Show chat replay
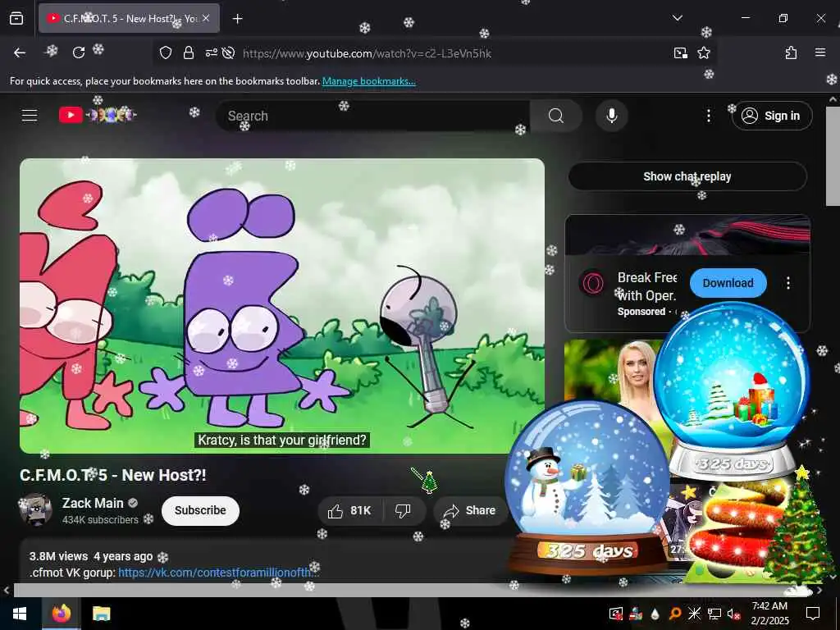 (x=687, y=176)
